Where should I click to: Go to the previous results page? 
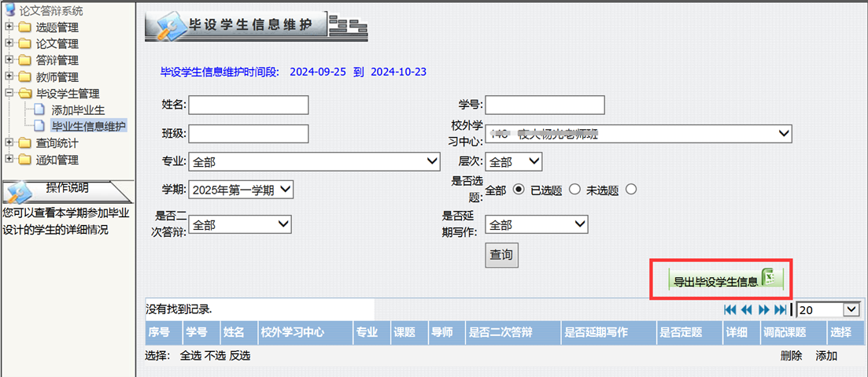[x=746, y=310]
